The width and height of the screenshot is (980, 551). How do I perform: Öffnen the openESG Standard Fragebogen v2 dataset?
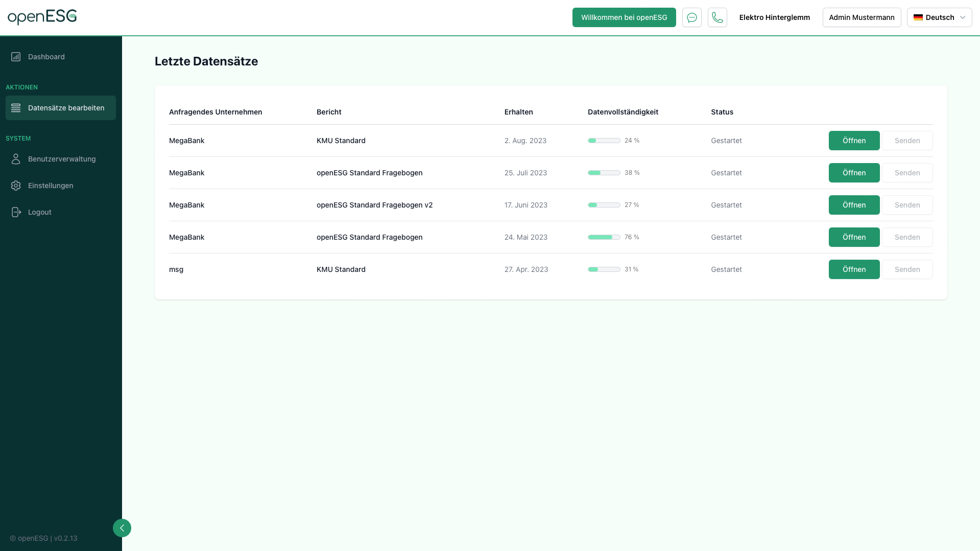click(854, 205)
